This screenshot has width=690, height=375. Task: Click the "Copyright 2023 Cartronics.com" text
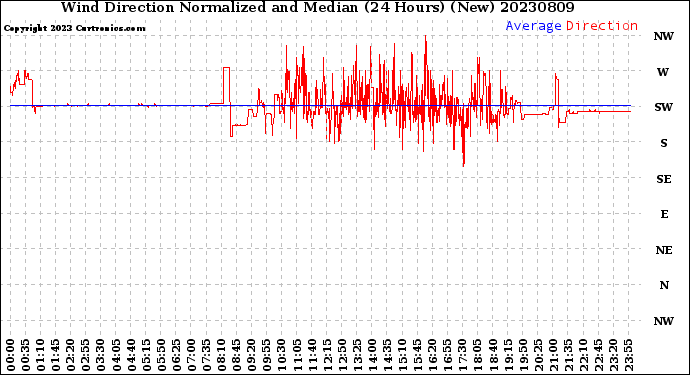click(x=74, y=28)
